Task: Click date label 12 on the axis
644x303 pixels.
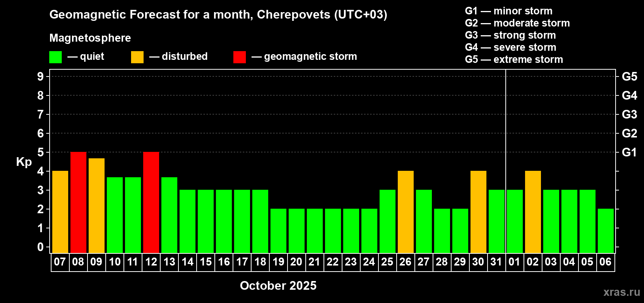Action: coord(151,262)
